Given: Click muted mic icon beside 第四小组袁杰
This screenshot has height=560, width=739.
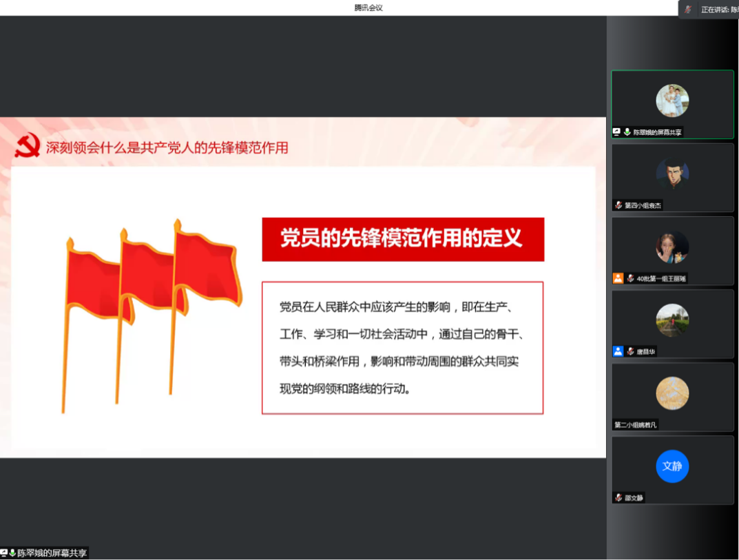Looking at the screenshot, I should [x=618, y=205].
